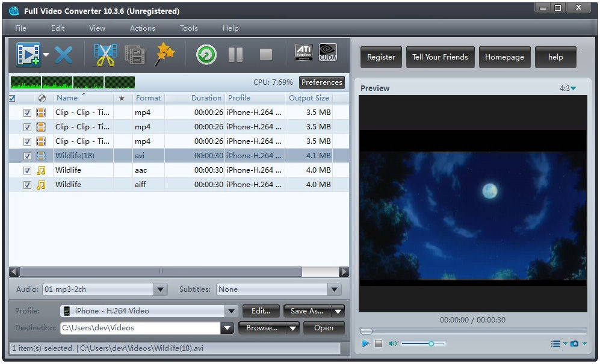Image resolution: width=600 pixels, height=364 pixels.
Task: Click the Browse... button
Action: tap(262, 328)
